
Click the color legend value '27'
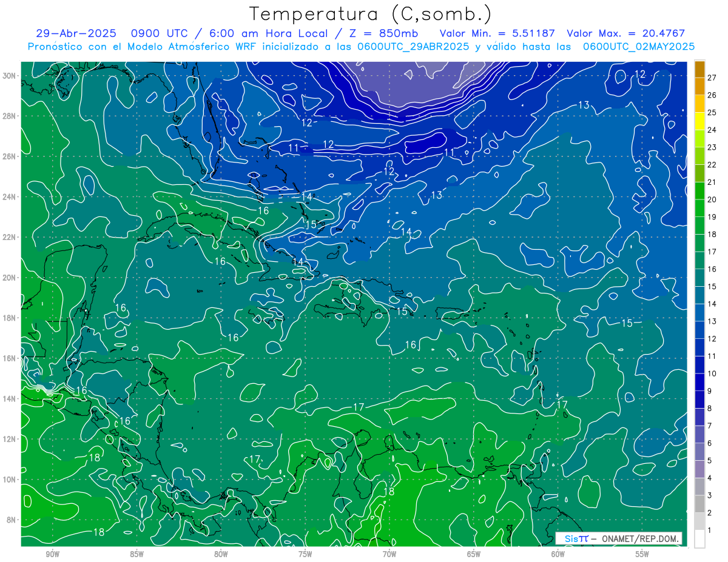tap(712, 77)
